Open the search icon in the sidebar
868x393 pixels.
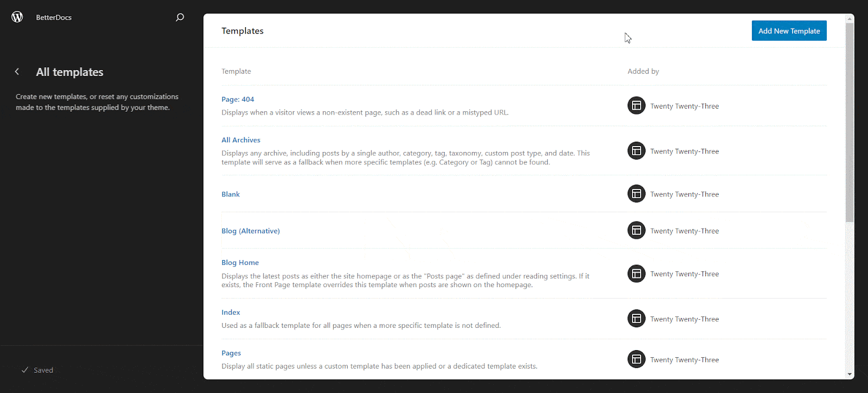[180, 17]
